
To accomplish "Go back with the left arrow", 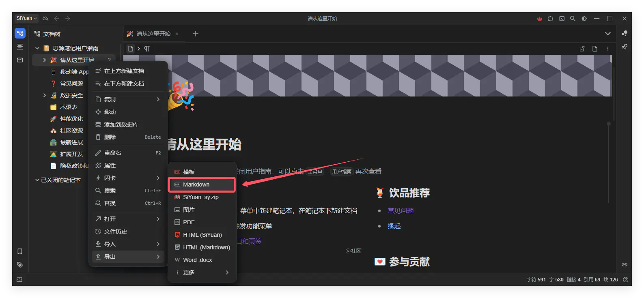I will click(x=57, y=19).
